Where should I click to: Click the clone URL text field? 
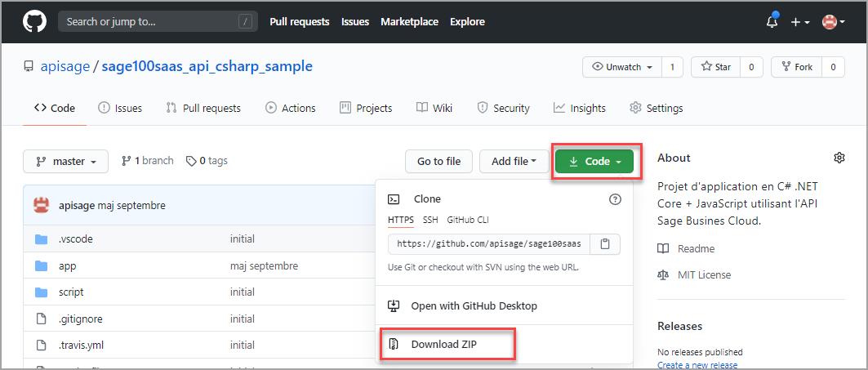489,243
